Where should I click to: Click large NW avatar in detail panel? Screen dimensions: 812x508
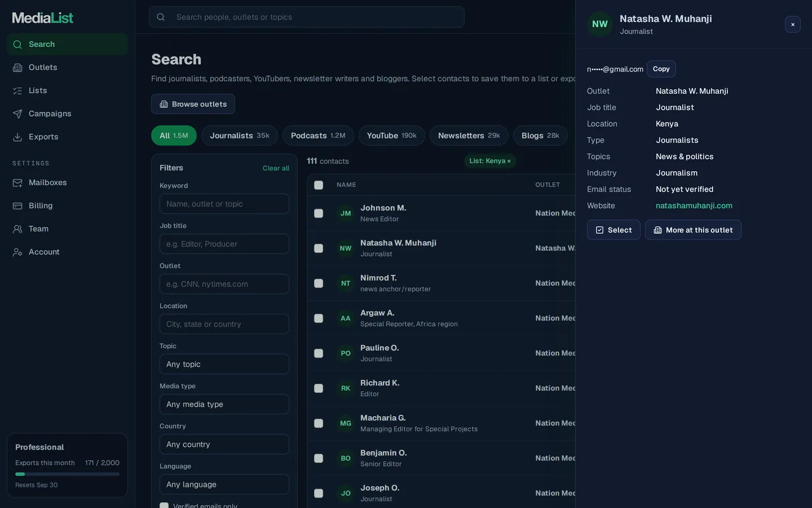coord(600,24)
